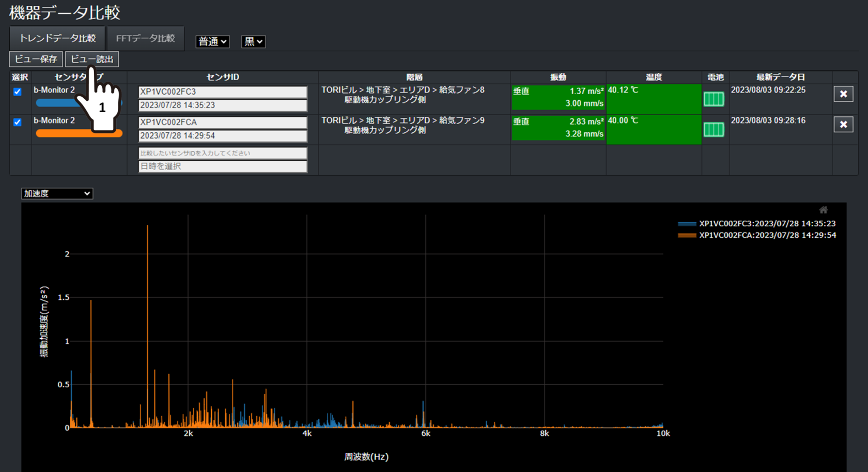Remove the XP1VC002FC3 sensor row
This screenshot has width=868, height=472.
[843, 94]
